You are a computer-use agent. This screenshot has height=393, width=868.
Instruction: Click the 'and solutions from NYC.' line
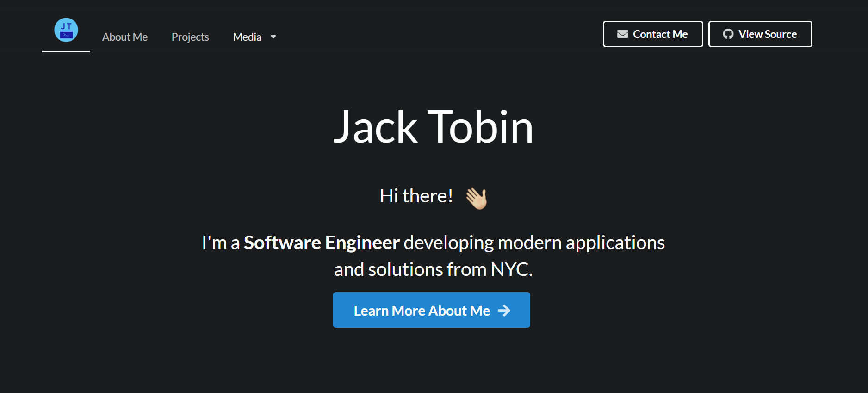[x=434, y=269]
